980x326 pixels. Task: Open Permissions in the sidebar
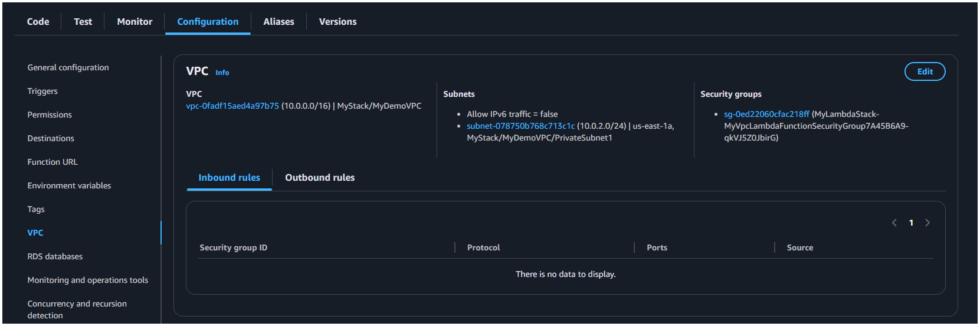tap(50, 115)
